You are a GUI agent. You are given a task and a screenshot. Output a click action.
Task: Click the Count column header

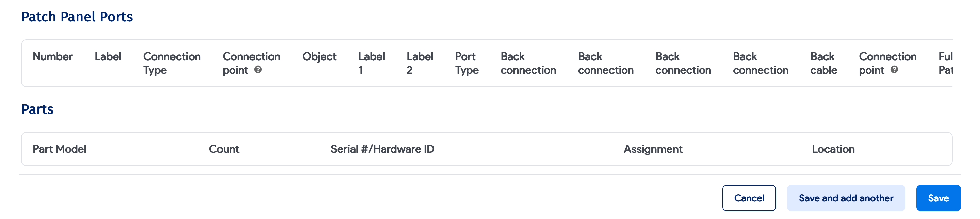pos(224,149)
